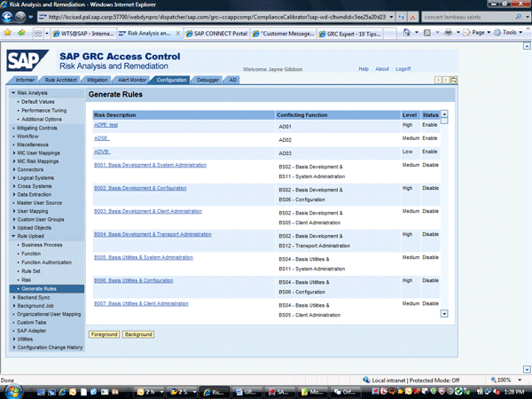
Task: Click the Logoff link
Action: click(403, 69)
